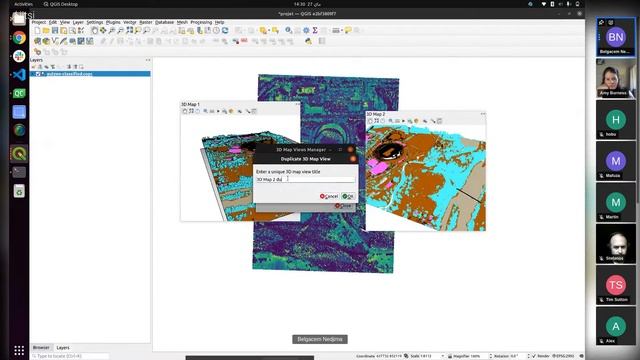
Task: Create a new project with the blank page icon
Action: (x=38, y=31)
